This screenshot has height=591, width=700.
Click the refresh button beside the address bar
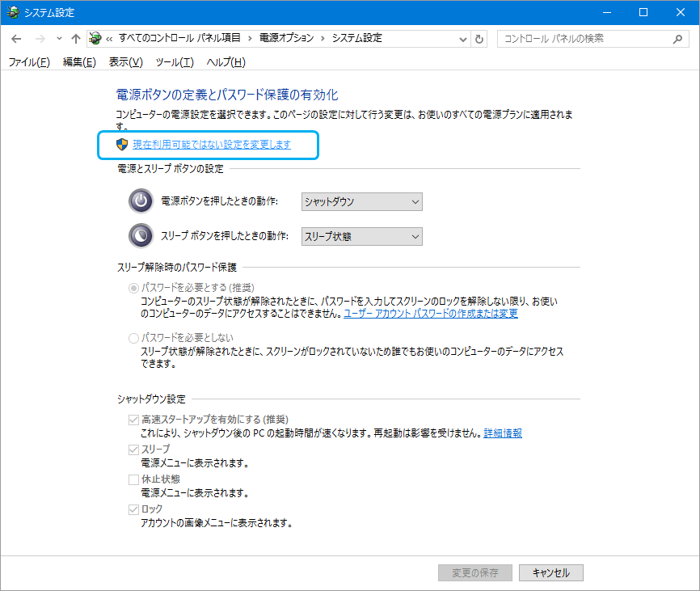coord(480,39)
